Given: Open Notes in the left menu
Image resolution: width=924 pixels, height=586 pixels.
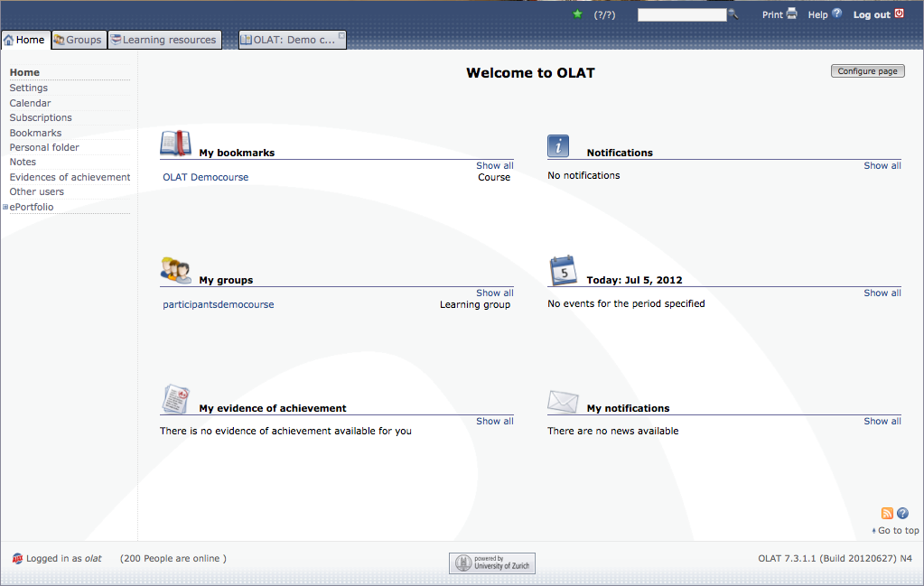Looking at the screenshot, I should [23, 162].
